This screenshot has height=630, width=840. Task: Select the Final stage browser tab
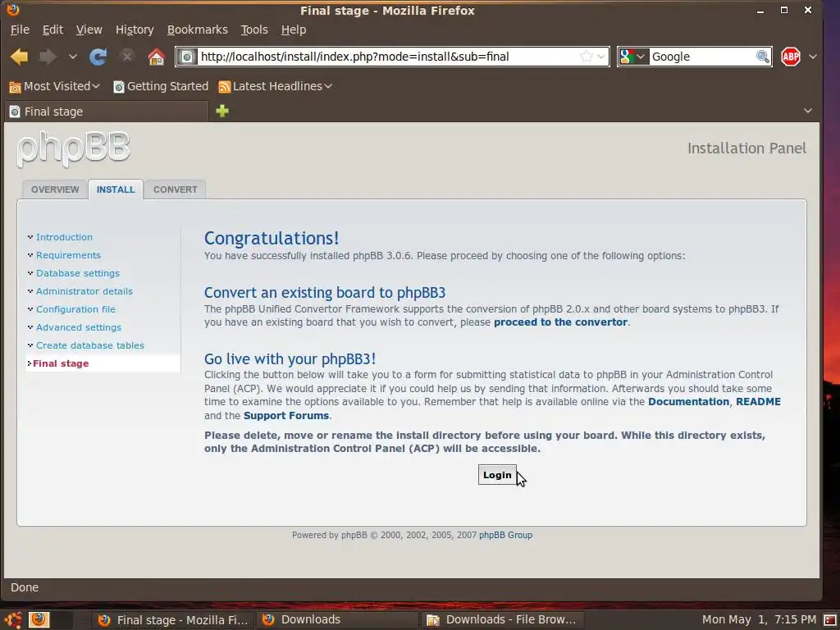[x=106, y=112]
